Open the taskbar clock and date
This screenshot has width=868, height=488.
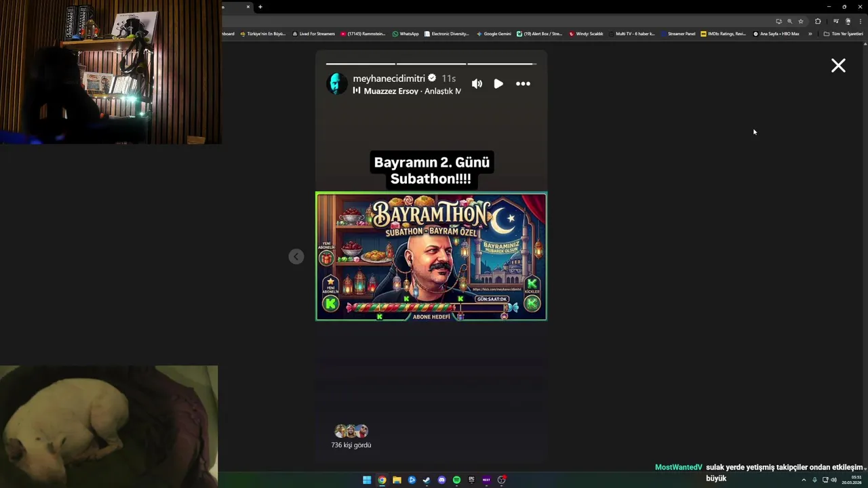point(852,480)
